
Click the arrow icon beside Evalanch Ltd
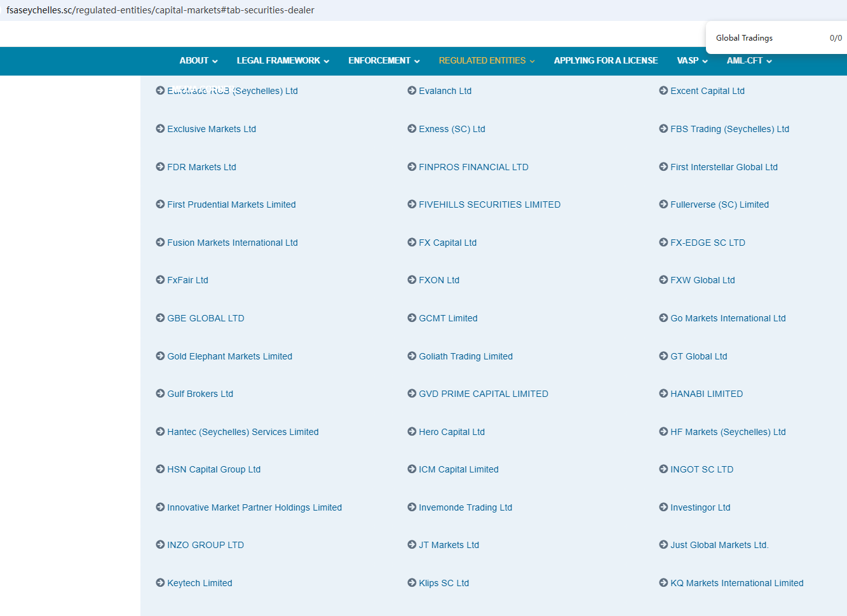tap(412, 91)
